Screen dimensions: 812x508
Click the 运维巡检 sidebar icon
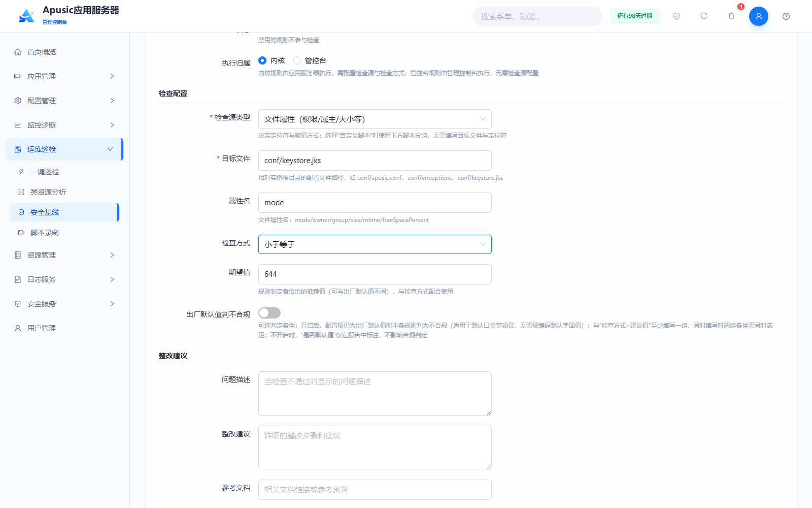point(18,149)
